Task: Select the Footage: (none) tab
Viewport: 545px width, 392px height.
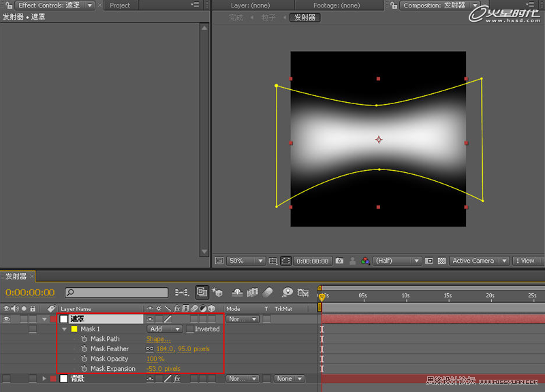Action: (337, 5)
